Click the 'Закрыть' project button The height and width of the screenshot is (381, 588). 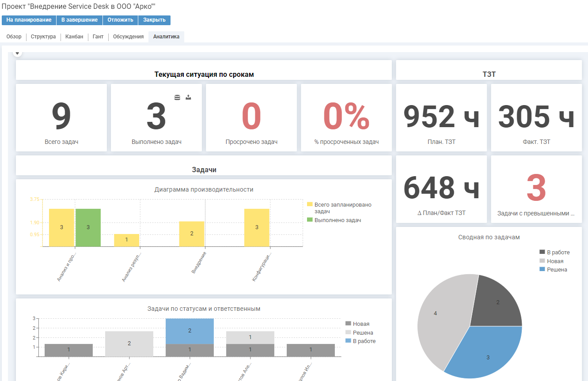click(154, 20)
